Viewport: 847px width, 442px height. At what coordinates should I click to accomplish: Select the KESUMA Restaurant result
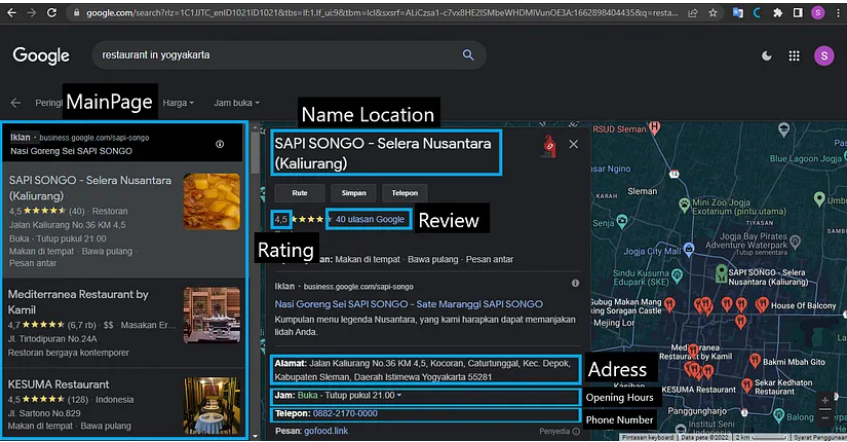pos(124,404)
